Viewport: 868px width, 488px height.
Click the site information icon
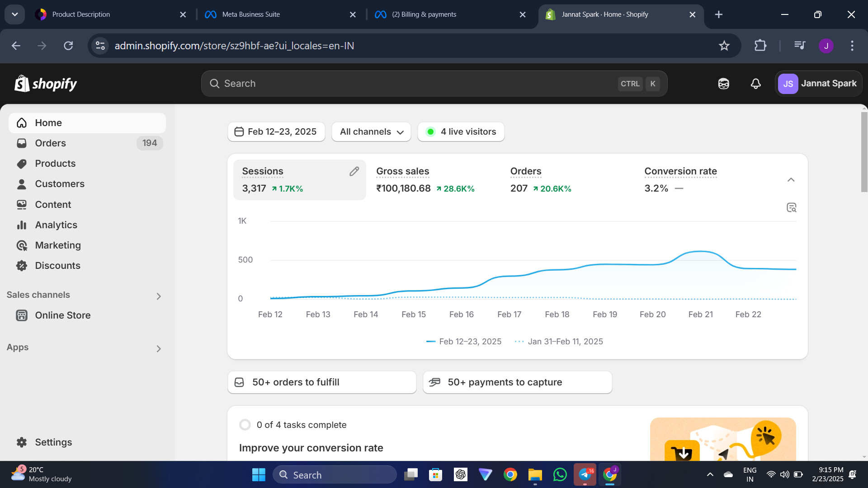point(100,46)
